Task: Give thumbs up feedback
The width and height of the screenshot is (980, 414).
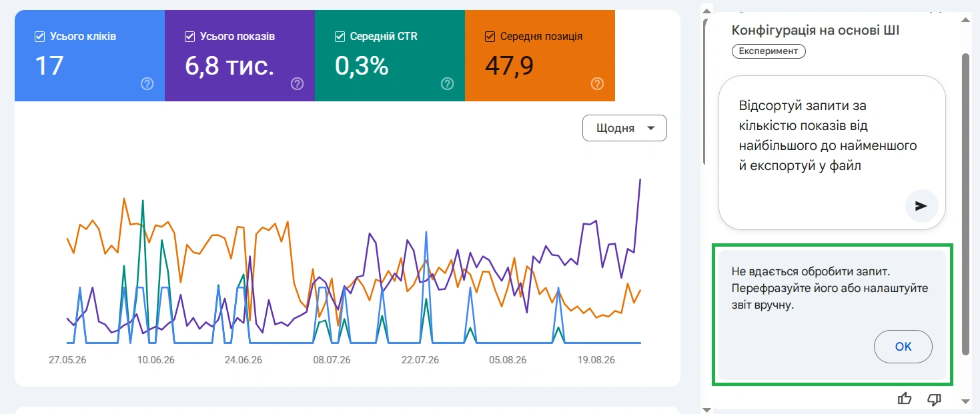Action: tap(905, 399)
